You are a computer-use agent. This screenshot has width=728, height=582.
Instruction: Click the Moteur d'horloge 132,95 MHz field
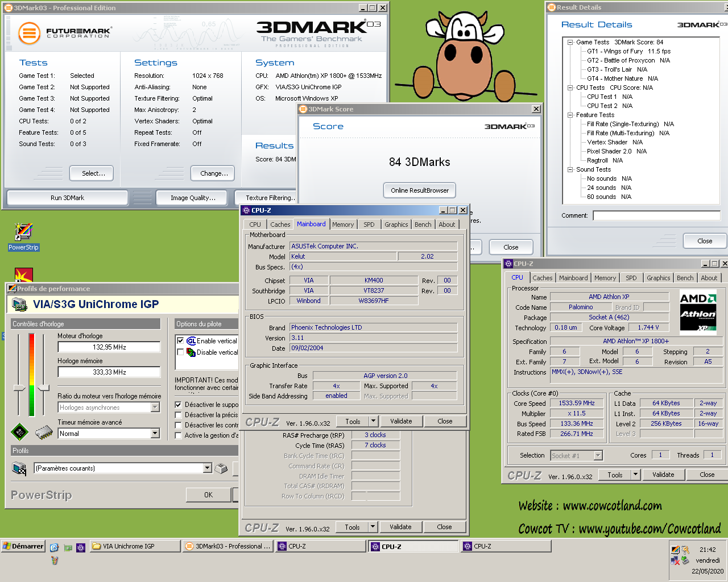109,347
